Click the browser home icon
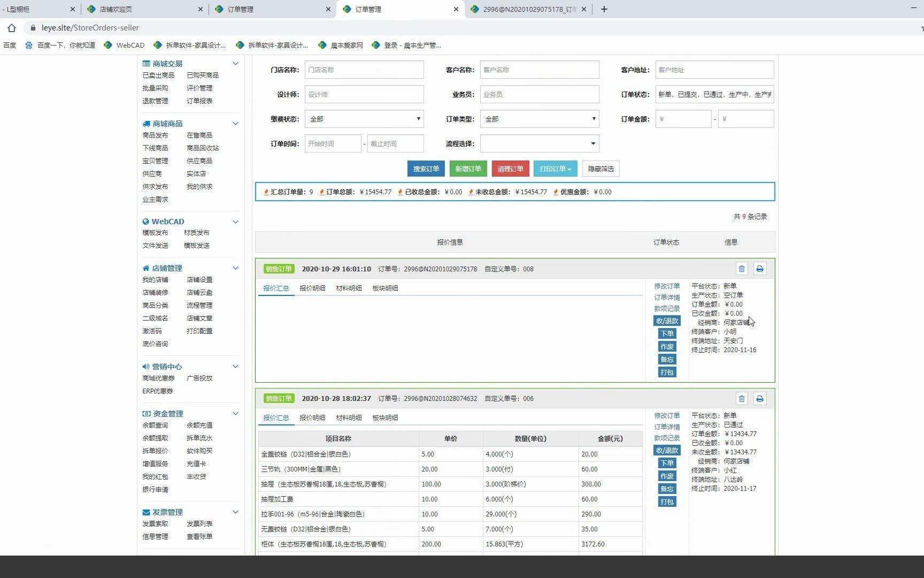 [12, 28]
